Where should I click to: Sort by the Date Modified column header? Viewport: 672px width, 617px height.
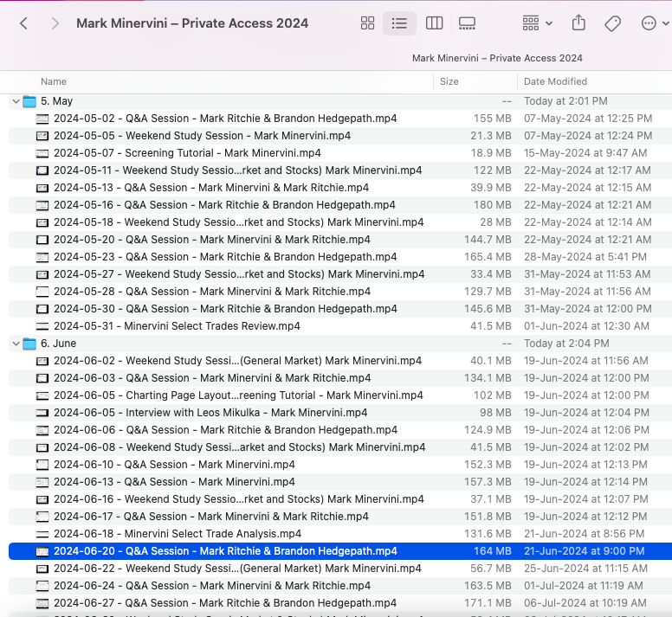point(555,81)
